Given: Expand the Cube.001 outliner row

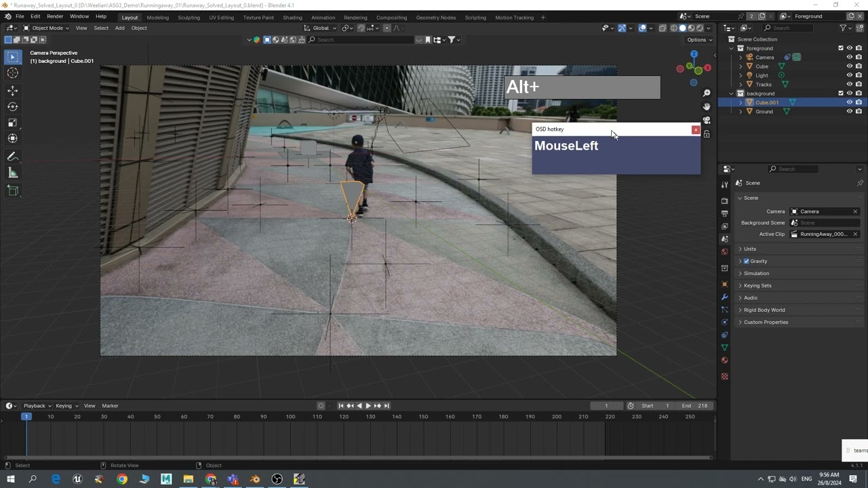Looking at the screenshot, I should [741, 102].
